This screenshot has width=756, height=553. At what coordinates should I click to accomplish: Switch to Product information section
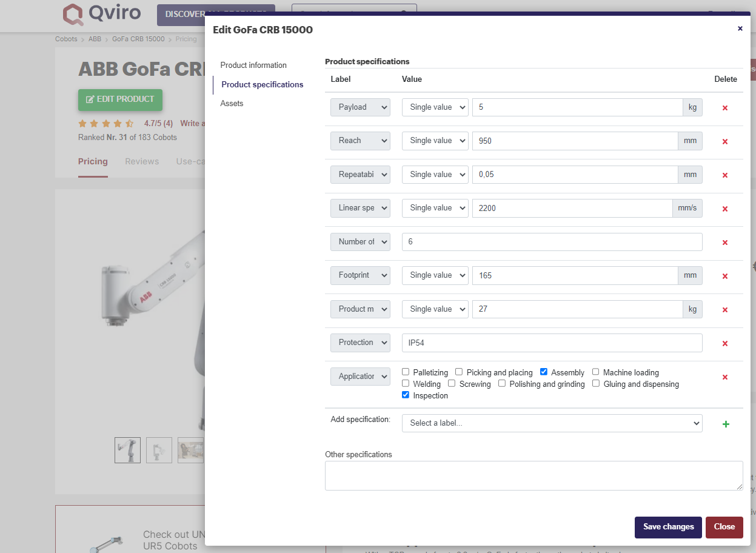253,65
